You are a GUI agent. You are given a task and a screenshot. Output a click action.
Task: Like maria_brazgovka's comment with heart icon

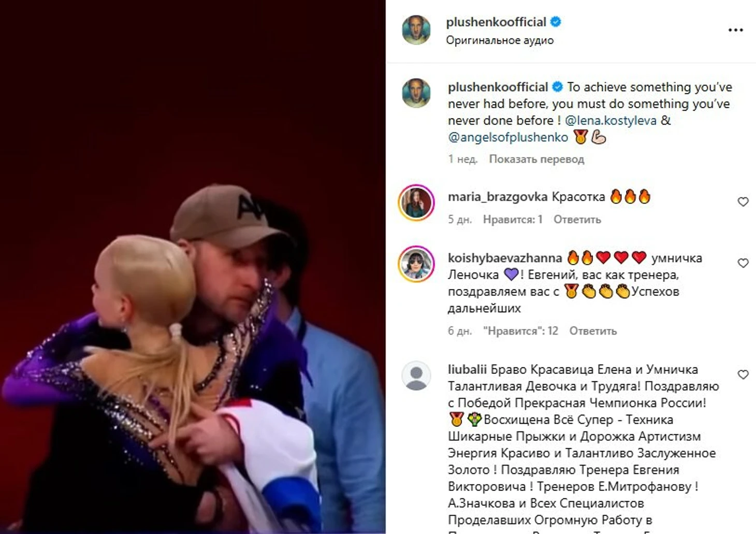743,202
